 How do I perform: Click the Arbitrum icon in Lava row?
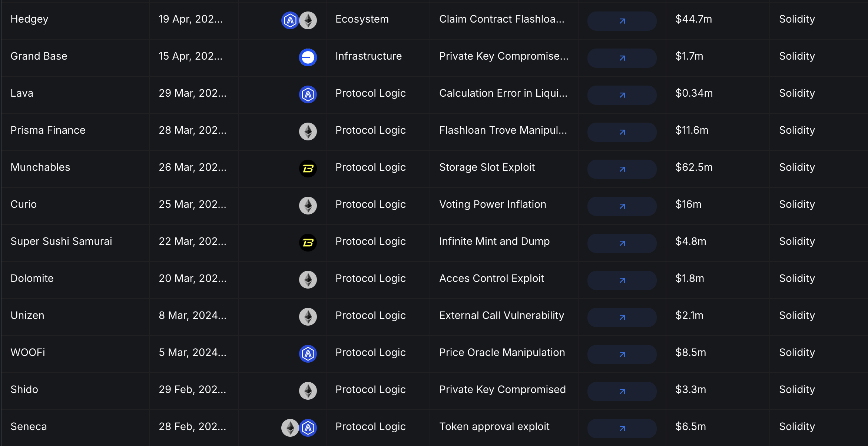308,94
